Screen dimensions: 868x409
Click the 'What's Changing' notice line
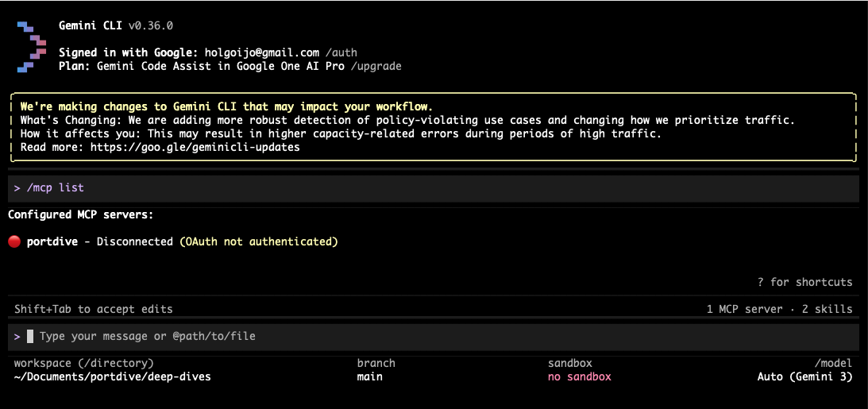pos(407,120)
